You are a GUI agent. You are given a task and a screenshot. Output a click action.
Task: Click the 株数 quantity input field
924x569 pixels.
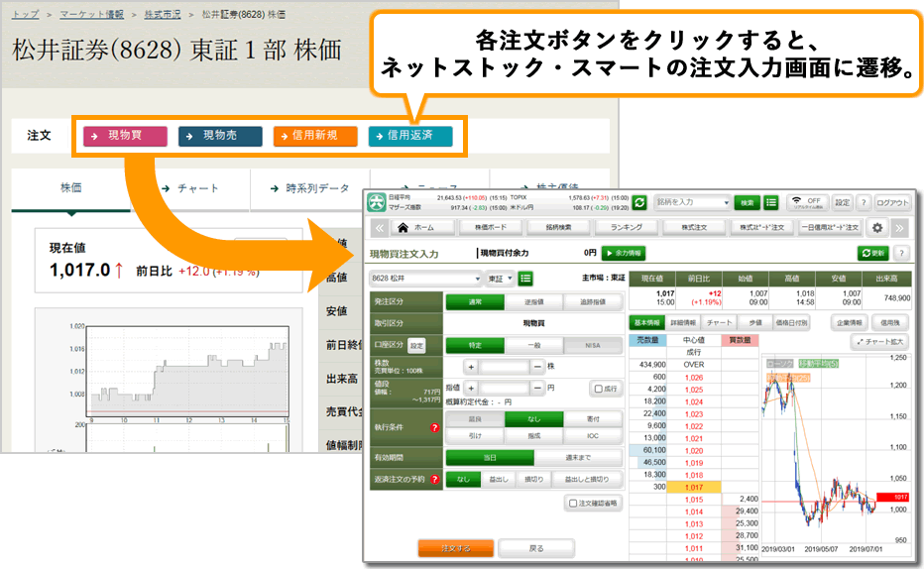(x=505, y=367)
